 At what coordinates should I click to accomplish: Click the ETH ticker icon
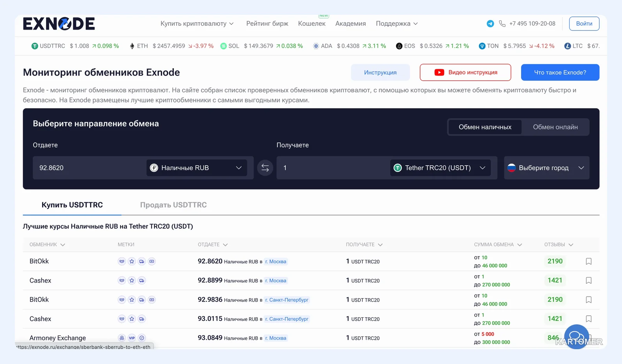point(132,46)
